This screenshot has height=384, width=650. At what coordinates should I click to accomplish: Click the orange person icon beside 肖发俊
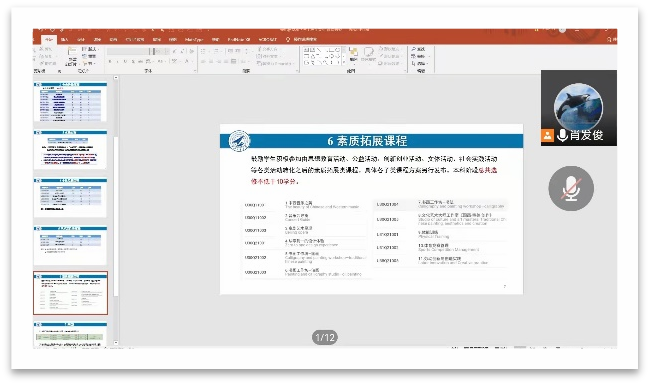[547, 135]
